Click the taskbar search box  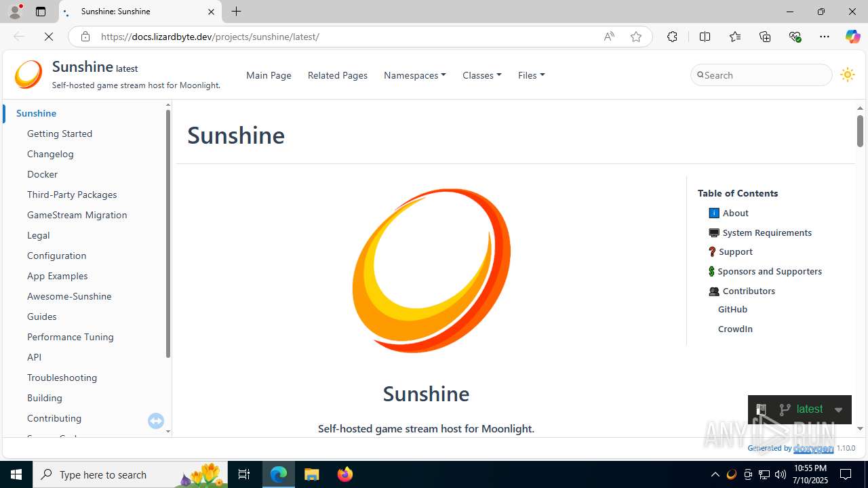(131, 474)
